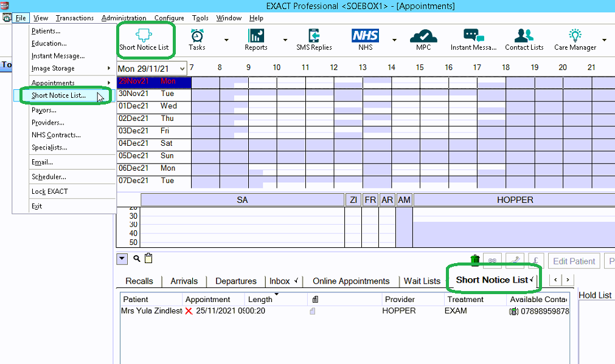
Task: Switch to the Wait Lists tab
Action: 422,281
